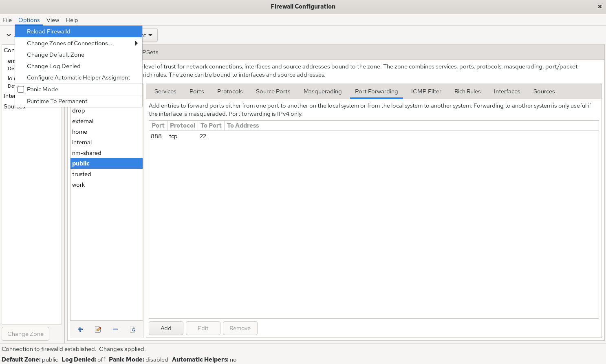
Task: Enable the Panic Mode checkbox
Action: (x=21, y=89)
